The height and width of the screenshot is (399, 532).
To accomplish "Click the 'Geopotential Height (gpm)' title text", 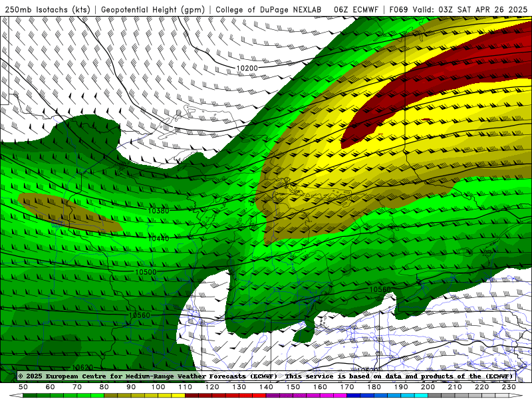I will (x=153, y=9).
